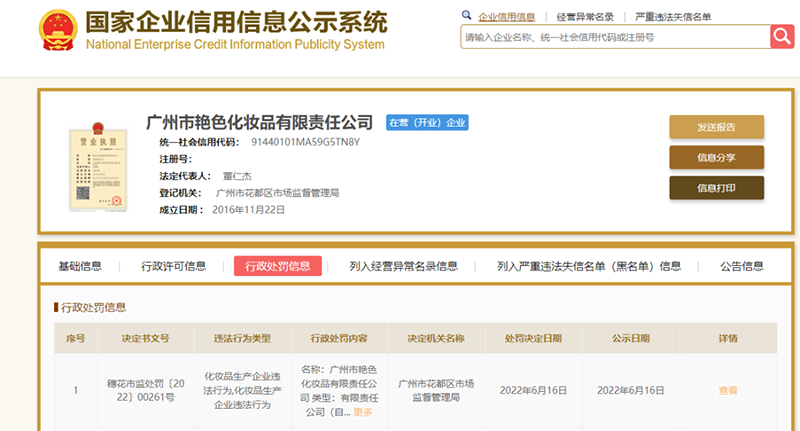Click the search box for enterprise name
The height and width of the screenshot is (431, 800).
pos(615,37)
